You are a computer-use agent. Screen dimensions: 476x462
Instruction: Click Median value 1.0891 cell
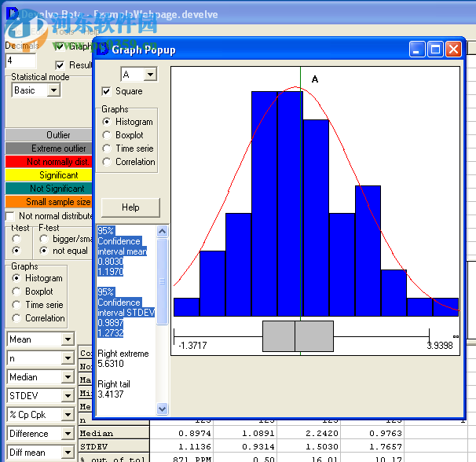click(245, 433)
